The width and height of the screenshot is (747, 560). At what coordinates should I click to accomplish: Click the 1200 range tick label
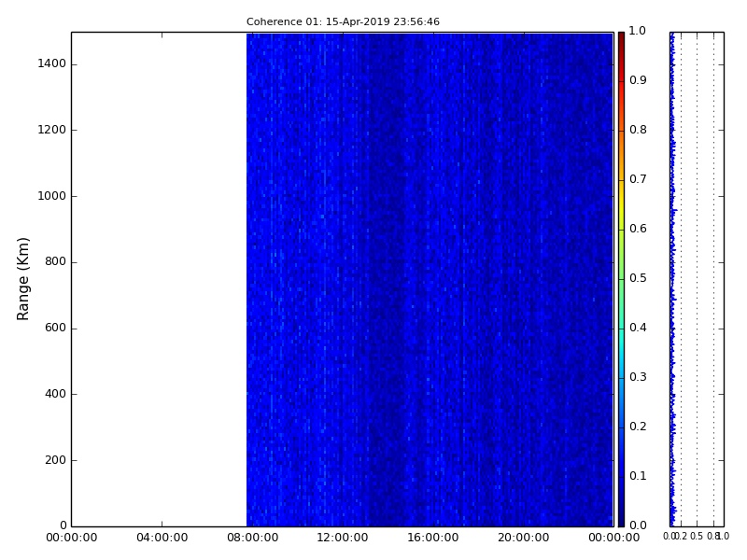tap(52, 130)
